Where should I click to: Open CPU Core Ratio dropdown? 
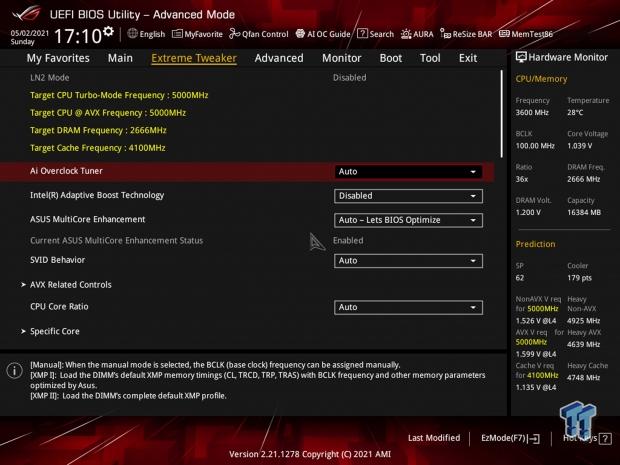[408, 308]
